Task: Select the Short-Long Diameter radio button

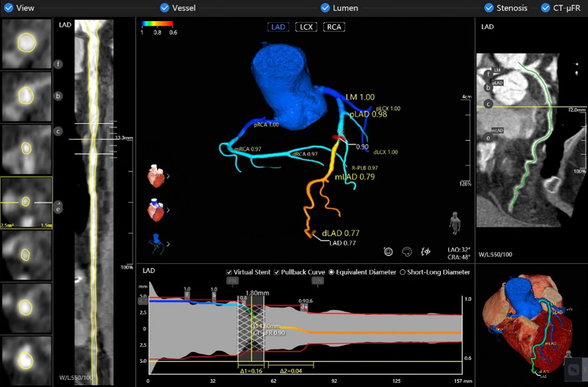Action: tap(402, 272)
